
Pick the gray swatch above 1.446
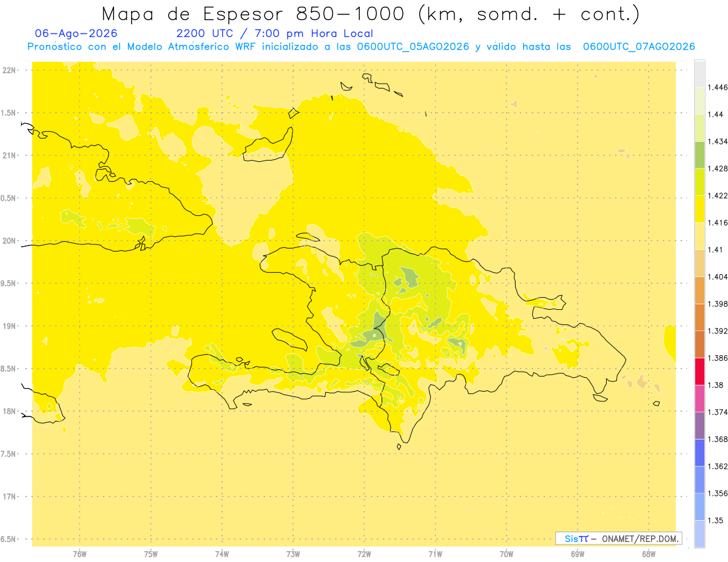click(x=699, y=74)
